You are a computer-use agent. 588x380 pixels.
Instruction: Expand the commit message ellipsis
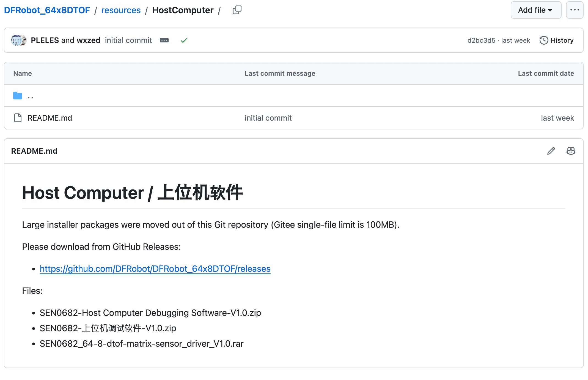(164, 40)
